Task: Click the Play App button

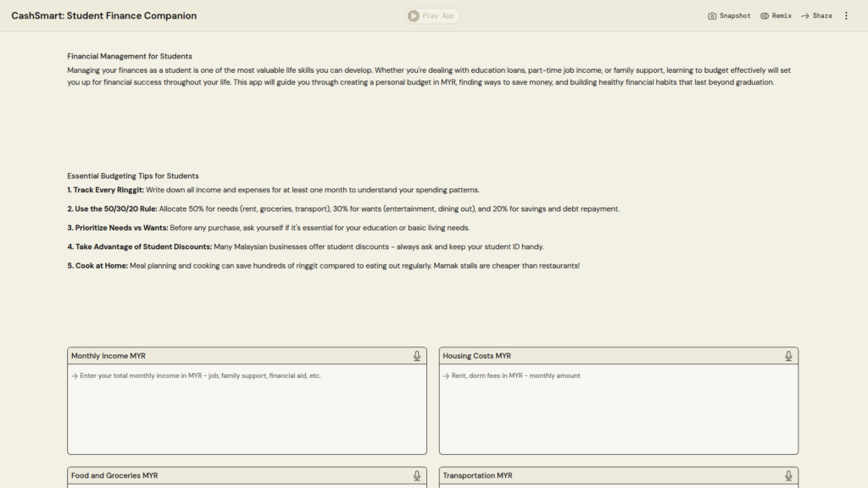Action: point(432,16)
